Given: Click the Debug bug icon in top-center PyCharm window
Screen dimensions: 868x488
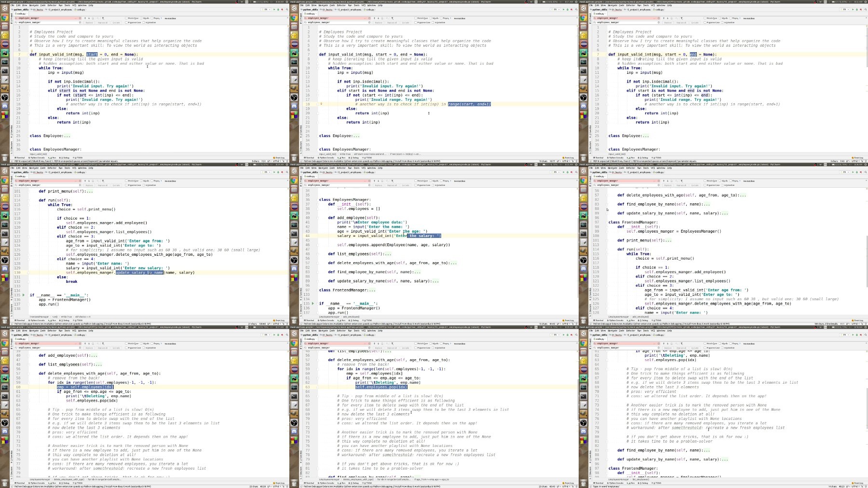Looking at the screenshot, I should tap(567, 9).
